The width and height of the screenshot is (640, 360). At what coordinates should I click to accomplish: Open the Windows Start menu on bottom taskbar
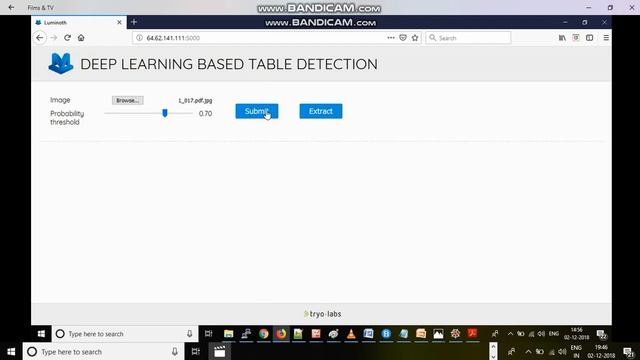pyautogui.click(x=11, y=351)
